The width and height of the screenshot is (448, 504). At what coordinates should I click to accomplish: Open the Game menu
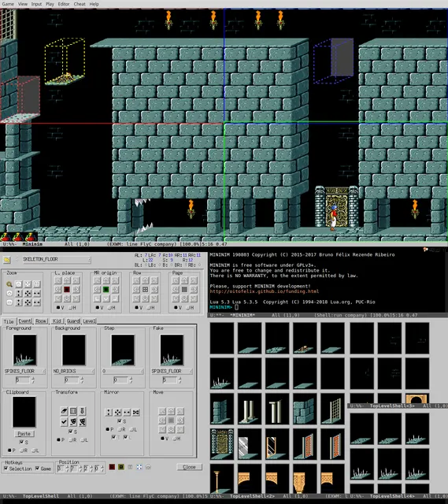(x=8, y=4)
